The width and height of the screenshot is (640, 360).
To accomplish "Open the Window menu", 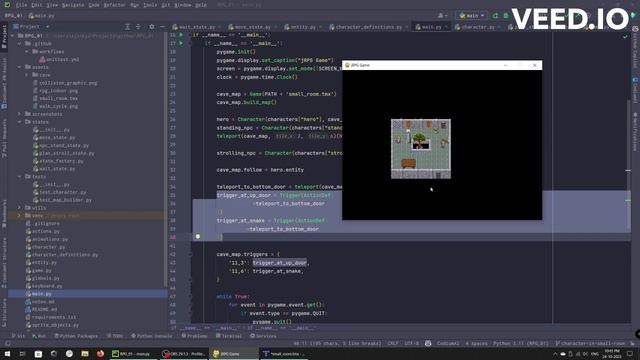I will coord(183,5).
